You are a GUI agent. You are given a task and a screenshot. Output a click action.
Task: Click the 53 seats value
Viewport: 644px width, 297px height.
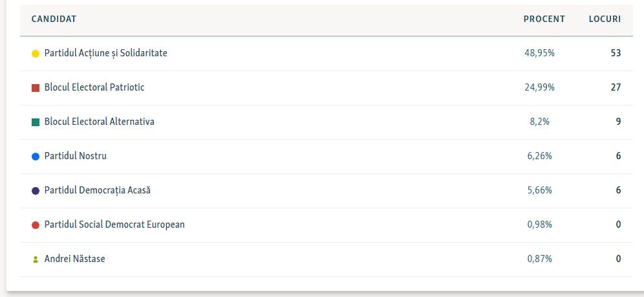[616, 53]
